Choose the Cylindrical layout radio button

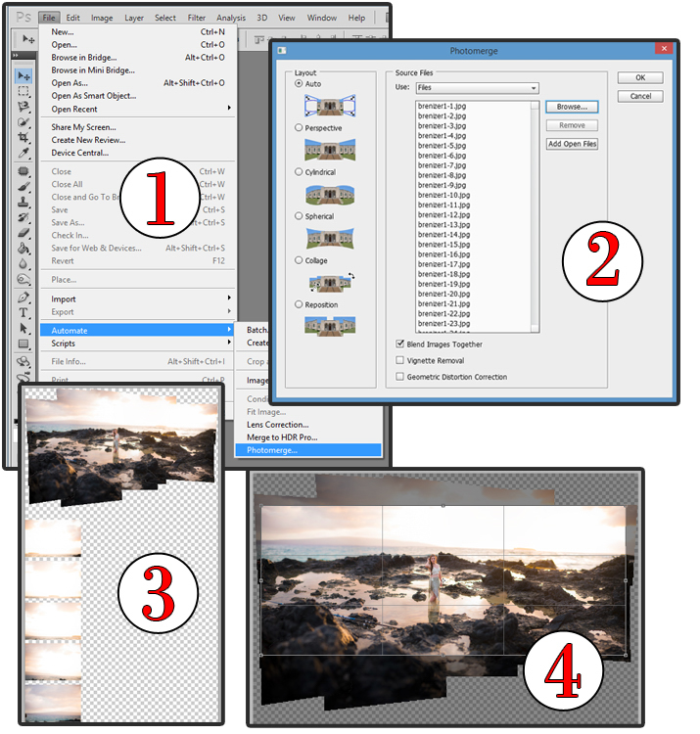pyautogui.click(x=300, y=172)
